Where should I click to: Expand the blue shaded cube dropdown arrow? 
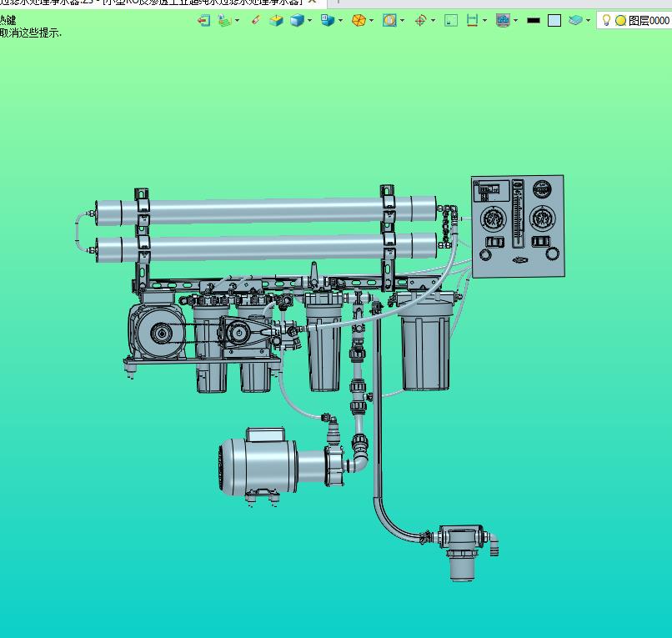pos(310,21)
